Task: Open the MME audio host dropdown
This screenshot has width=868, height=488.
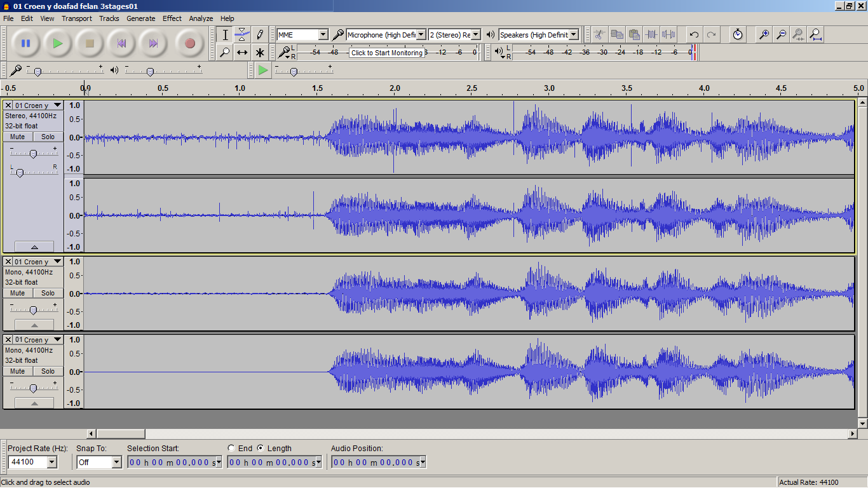Action: [x=323, y=35]
